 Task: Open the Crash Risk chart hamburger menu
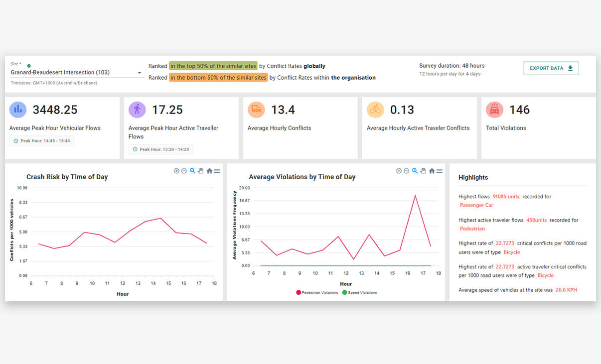coord(217,171)
